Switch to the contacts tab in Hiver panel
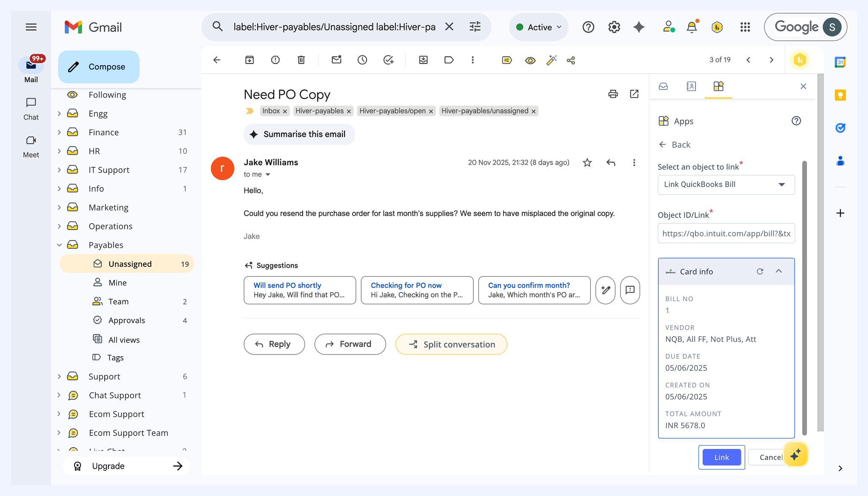Screen dimensions: 868x496 691,86
